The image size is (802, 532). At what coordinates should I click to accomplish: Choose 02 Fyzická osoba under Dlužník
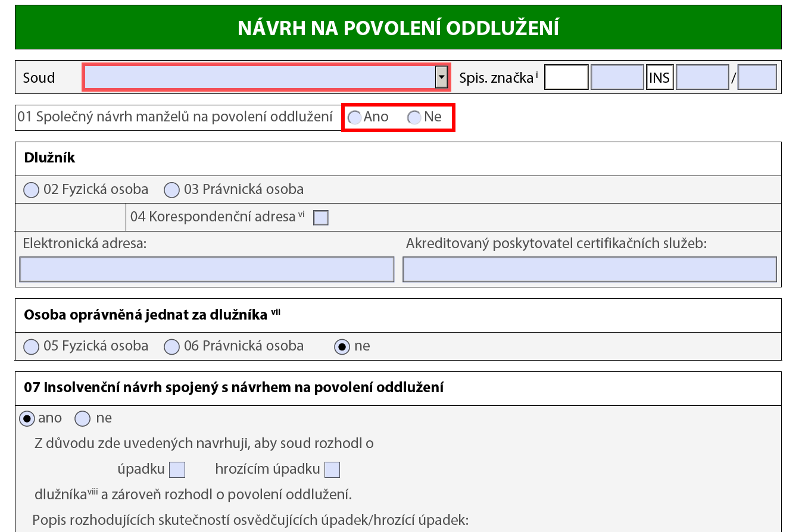click(x=30, y=189)
